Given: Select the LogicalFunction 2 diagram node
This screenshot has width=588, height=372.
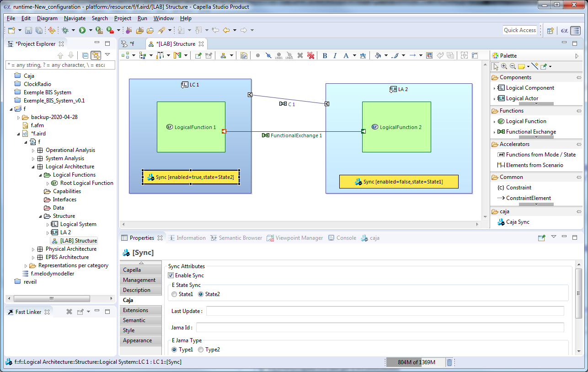Looking at the screenshot, I should pos(396,127).
